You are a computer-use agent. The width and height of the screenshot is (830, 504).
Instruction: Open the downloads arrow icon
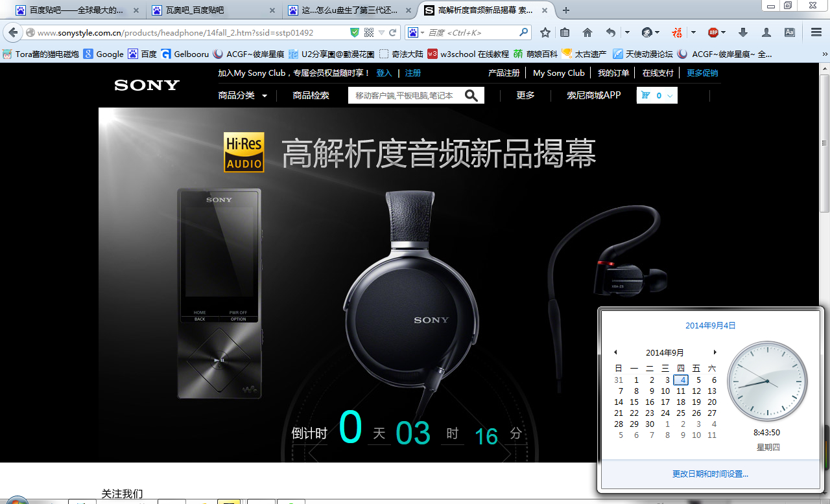[x=743, y=32]
